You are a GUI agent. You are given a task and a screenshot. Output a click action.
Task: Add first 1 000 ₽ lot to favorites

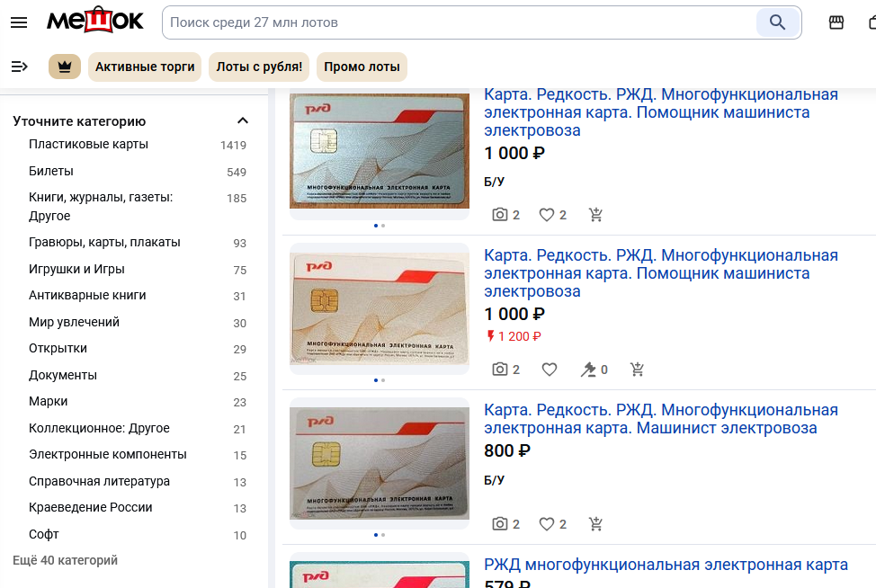(547, 215)
